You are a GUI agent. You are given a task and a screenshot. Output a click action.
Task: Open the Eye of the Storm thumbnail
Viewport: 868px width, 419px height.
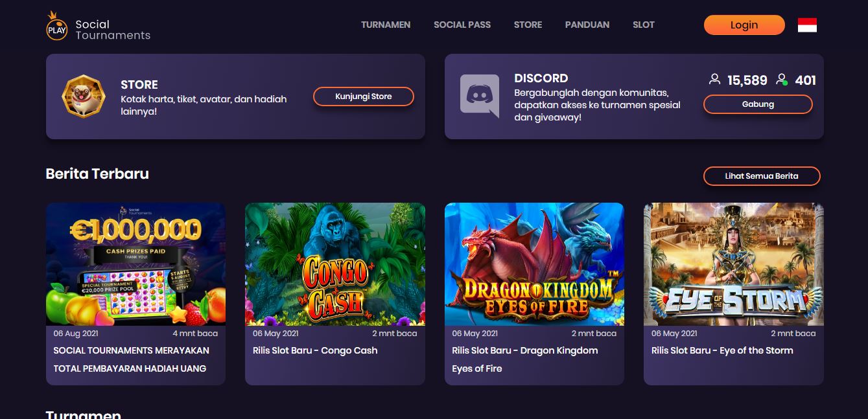[734, 264]
